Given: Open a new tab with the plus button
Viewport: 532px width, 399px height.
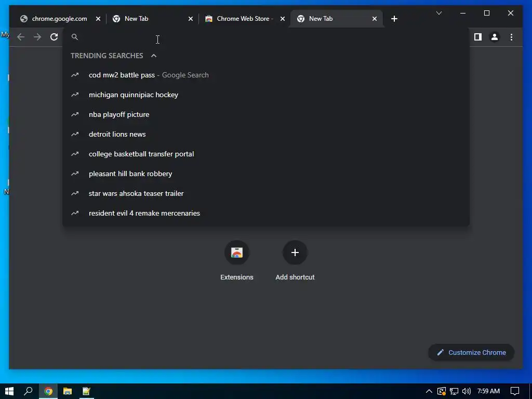Looking at the screenshot, I should point(394,19).
